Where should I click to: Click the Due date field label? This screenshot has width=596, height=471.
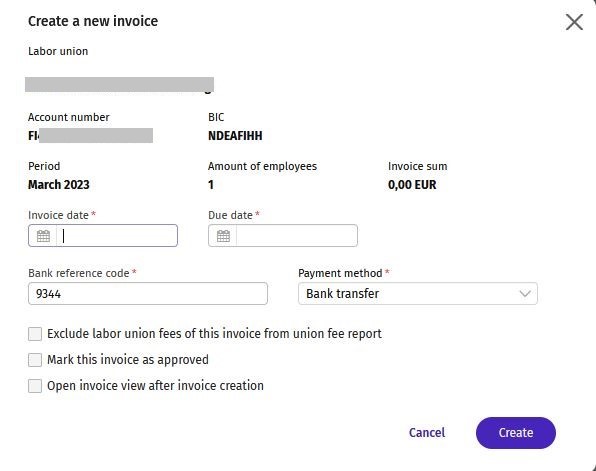point(230,215)
